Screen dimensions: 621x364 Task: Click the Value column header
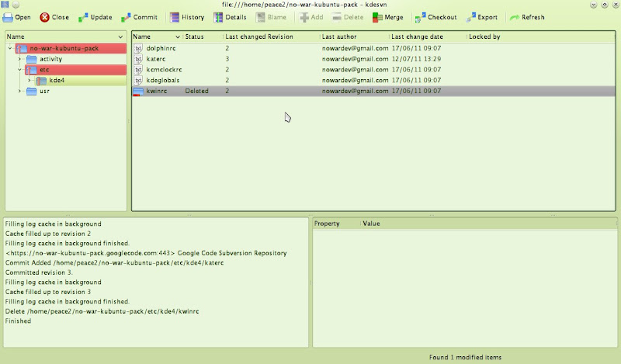(x=371, y=224)
